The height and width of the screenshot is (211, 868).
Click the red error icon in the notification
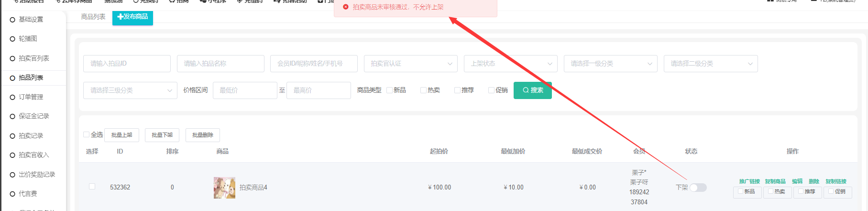pyautogui.click(x=346, y=7)
